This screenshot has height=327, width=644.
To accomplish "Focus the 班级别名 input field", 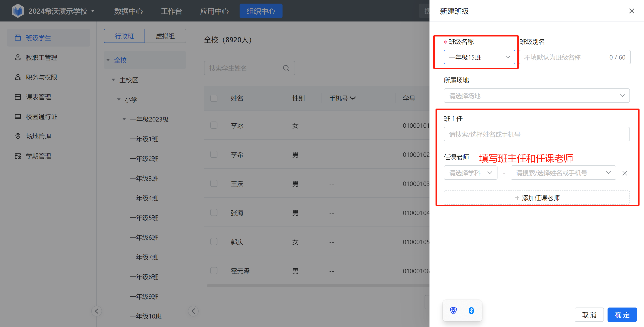I will click(x=575, y=57).
